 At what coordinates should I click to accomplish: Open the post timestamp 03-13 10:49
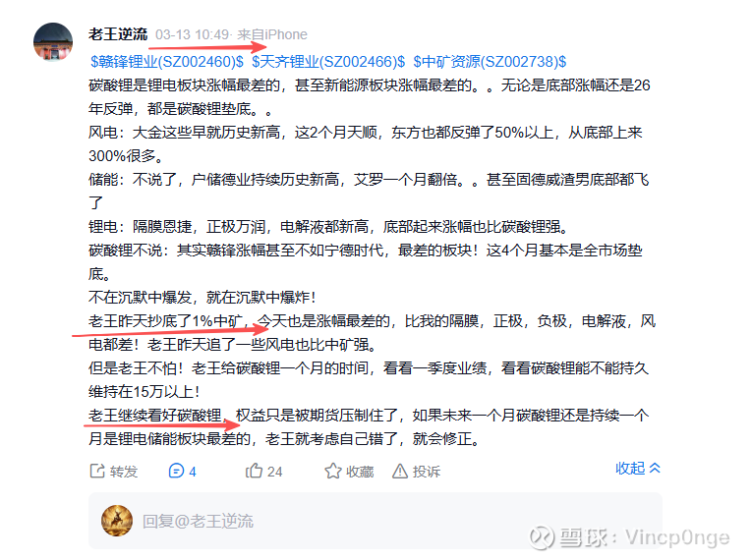(x=192, y=34)
